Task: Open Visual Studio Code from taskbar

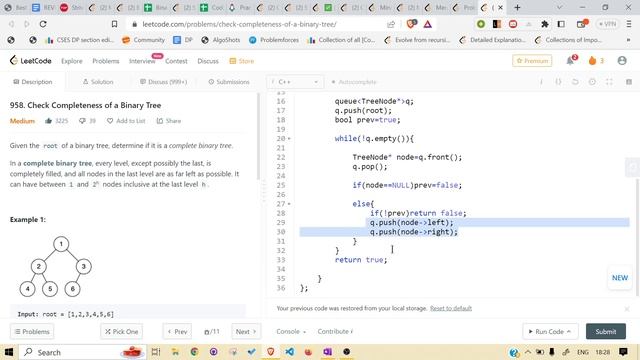Action: click(x=289, y=352)
